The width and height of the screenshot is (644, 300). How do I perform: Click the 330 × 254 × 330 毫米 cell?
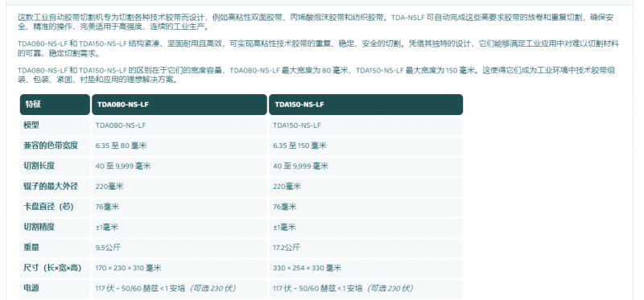click(366, 268)
